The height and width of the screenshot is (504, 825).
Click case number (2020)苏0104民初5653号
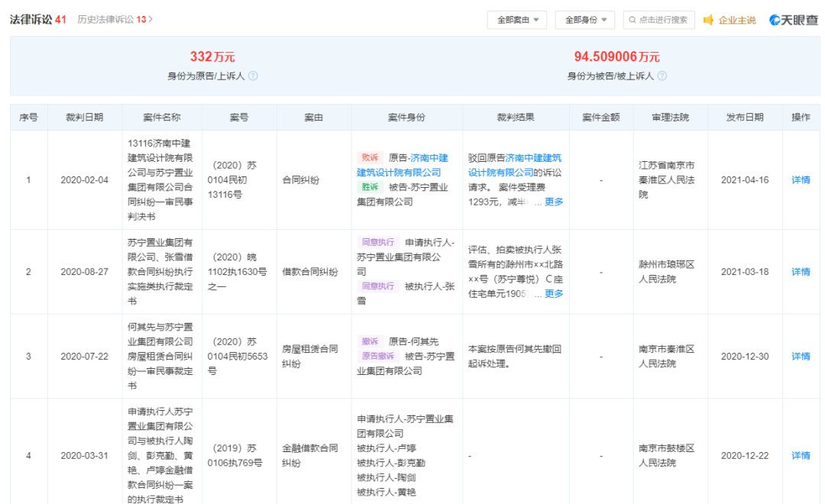point(238,356)
